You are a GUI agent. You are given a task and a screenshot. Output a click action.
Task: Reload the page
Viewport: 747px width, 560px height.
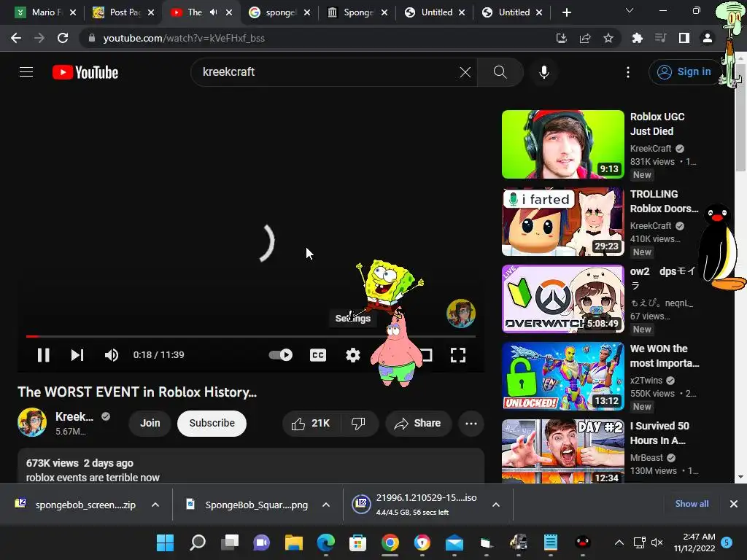(63, 38)
